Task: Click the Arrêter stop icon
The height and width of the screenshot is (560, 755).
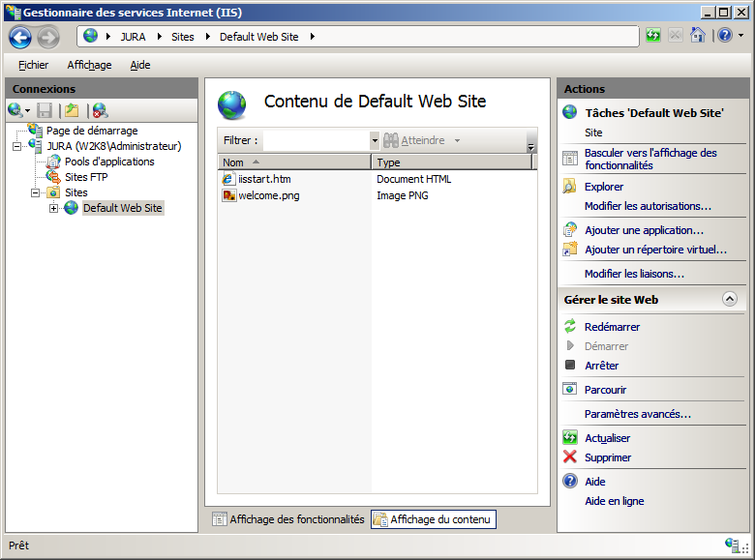Action: coord(570,366)
